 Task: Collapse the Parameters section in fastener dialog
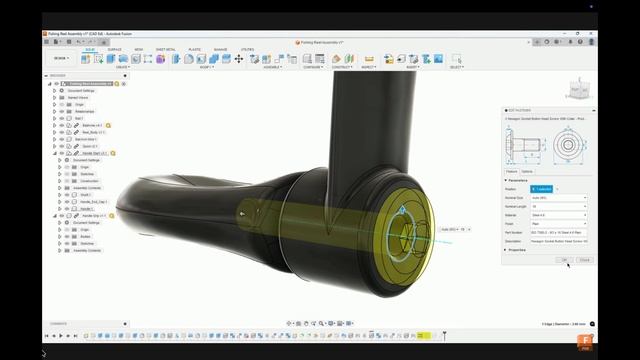click(506, 180)
